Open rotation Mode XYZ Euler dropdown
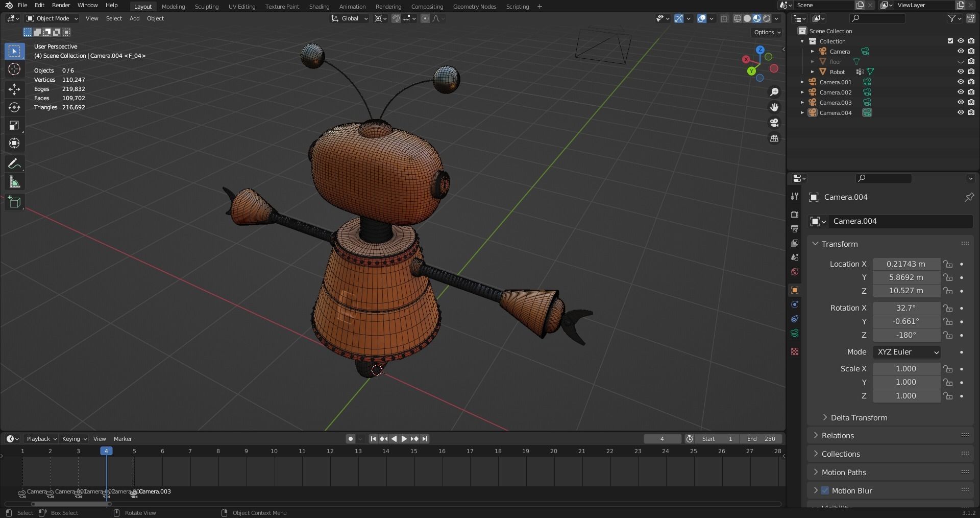This screenshot has width=980, height=518. point(906,352)
